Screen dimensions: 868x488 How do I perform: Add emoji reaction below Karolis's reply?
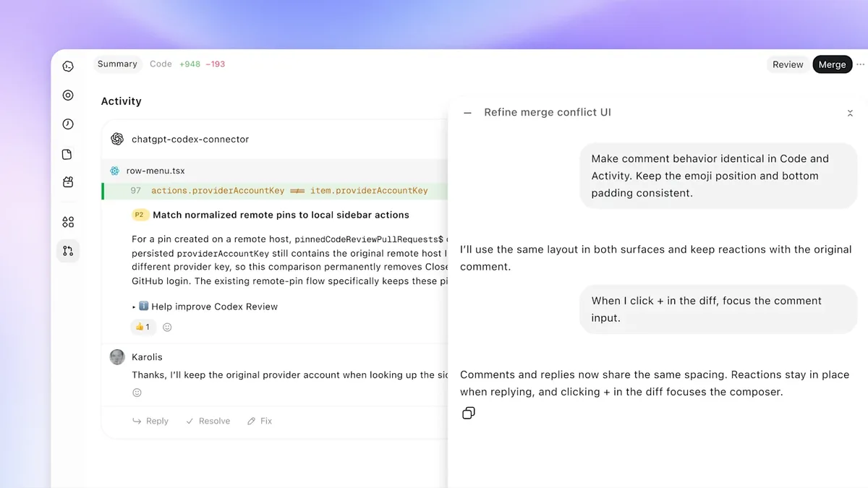[x=137, y=393]
